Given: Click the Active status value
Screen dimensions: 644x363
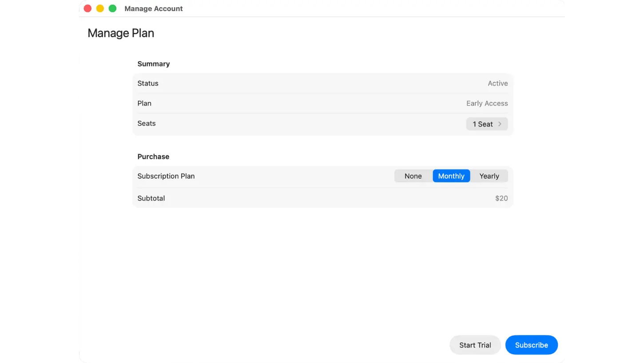Looking at the screenshot, I should 498,83.
